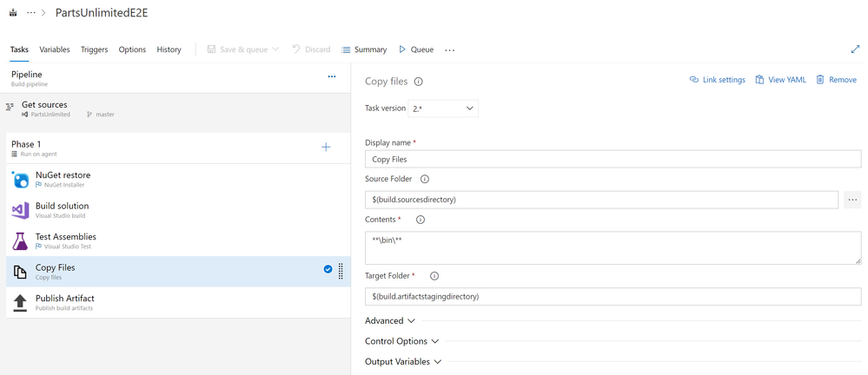Toggle full screen with the expand arrows icon
This screenshot has width=868, height=375.
855,49
